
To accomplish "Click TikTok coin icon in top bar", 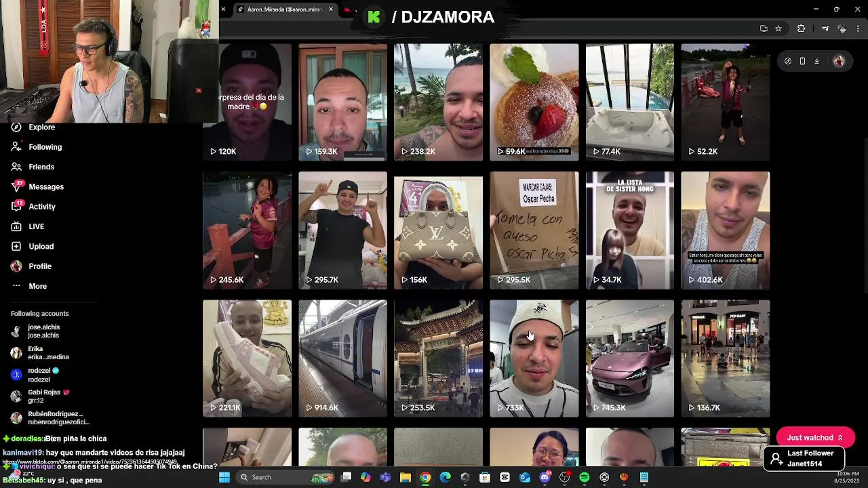I will pos(787,61).
